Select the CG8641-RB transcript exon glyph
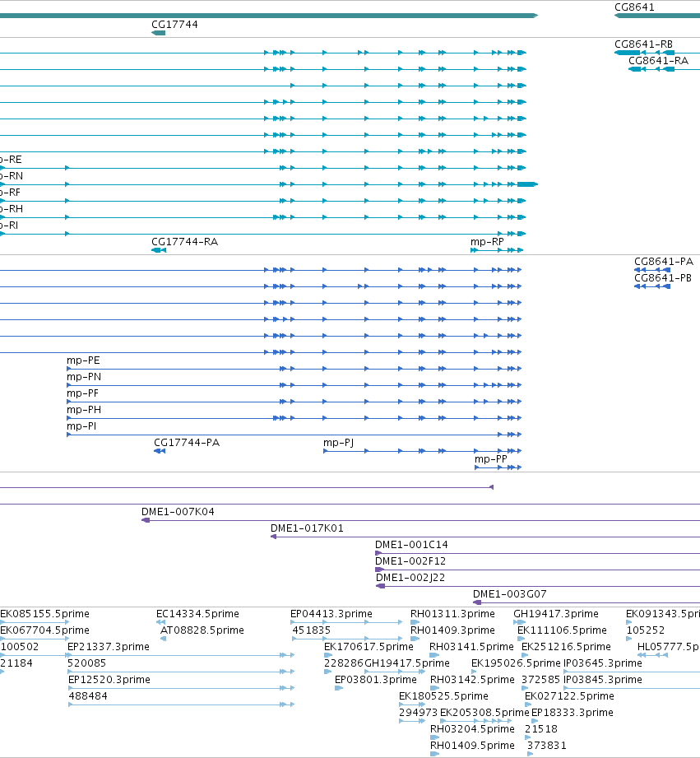 coord(627,52)
